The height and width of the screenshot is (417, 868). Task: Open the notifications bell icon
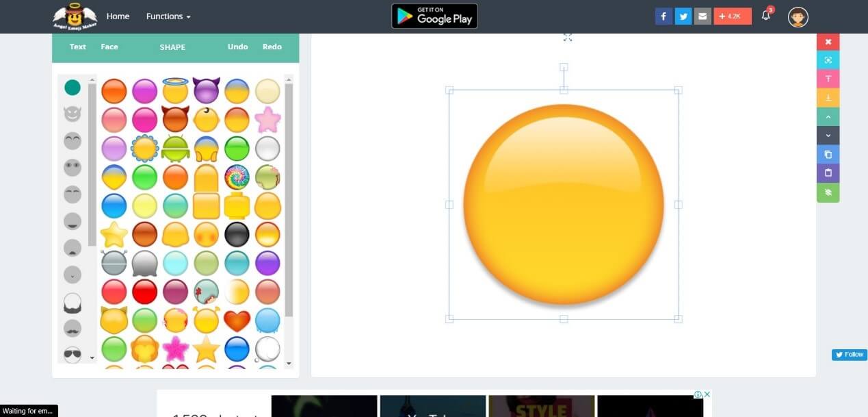coord(766,16)
